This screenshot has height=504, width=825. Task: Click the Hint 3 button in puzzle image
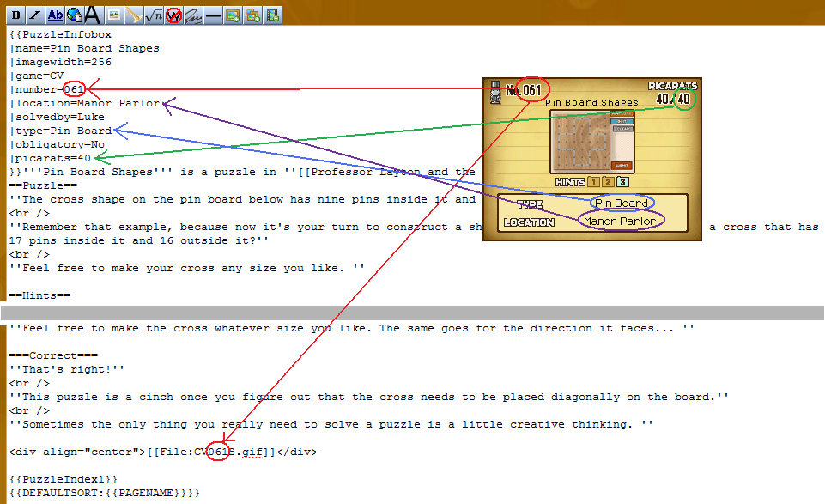(x=623, y=182)
